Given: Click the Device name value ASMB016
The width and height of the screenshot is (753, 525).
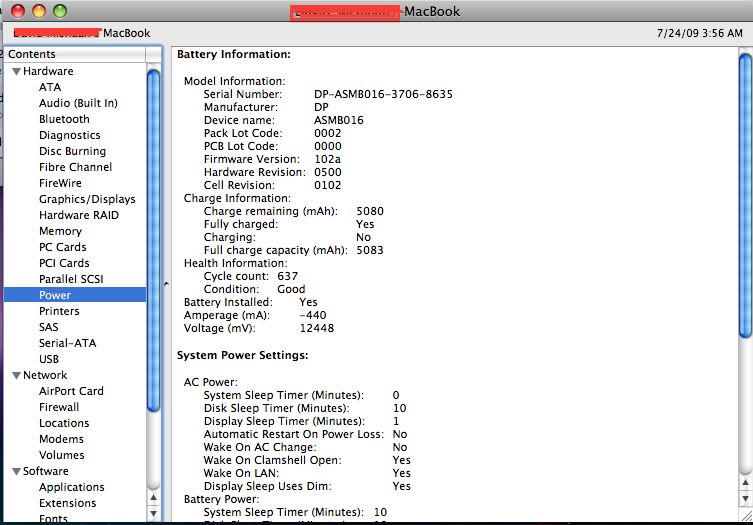Looking at the screenshot, I should click(339, 120).
